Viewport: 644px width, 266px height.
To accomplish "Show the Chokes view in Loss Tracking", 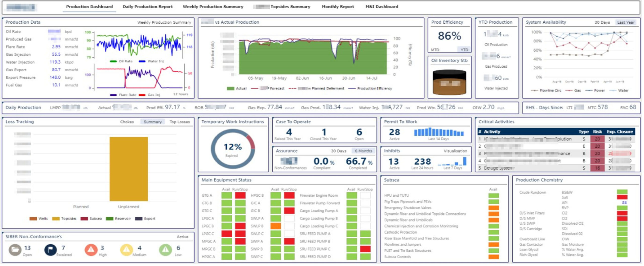I will [x=127, y=122].
